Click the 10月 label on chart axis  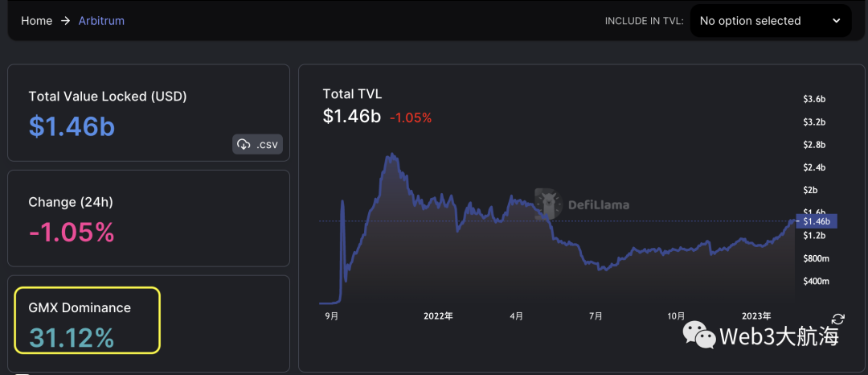(x=676, y=316)
